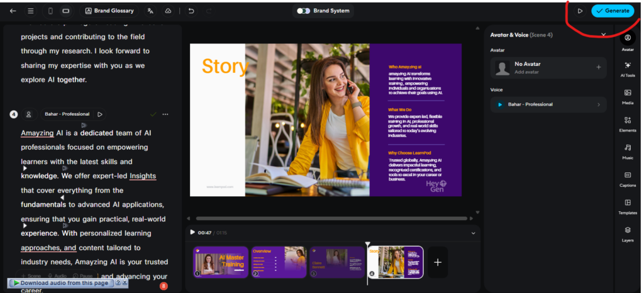Preview the video with top play icon

579,11
